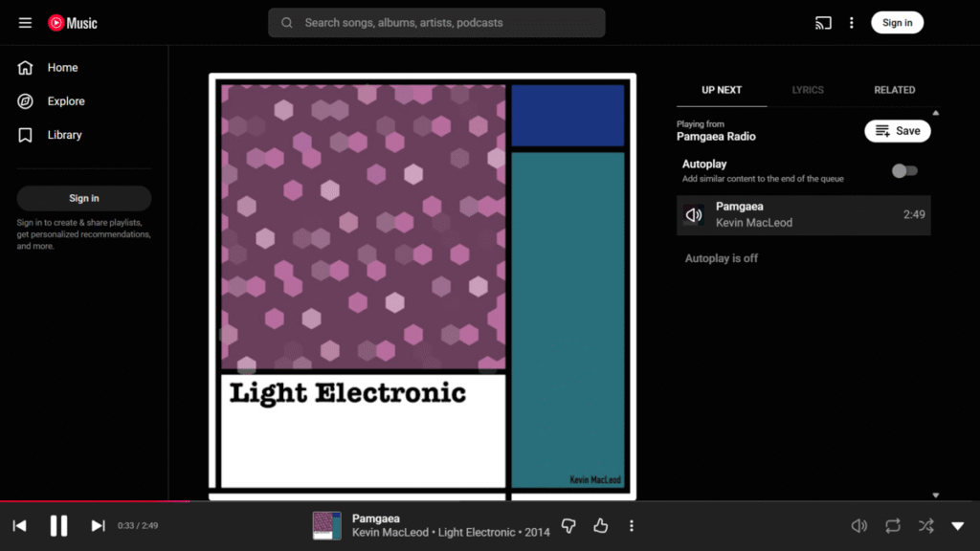Toggle the Autoplay switch

[x=903, y=171]
